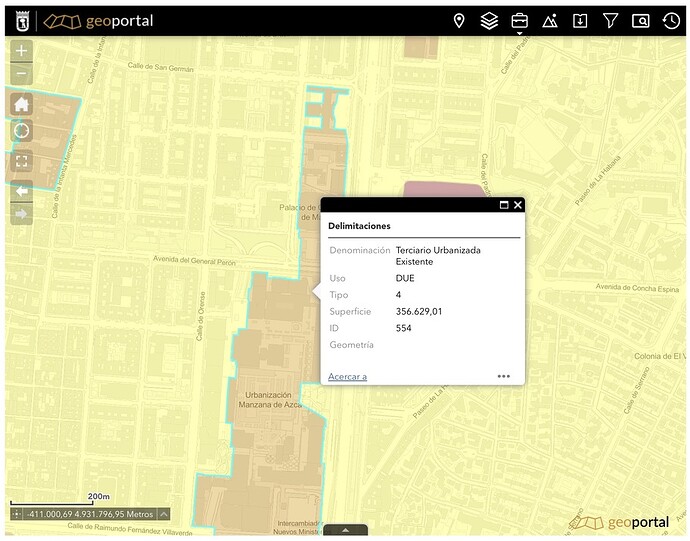
Task: Click the Urbanización Manzana de Azca label
Action: click(x=269, y=400)
